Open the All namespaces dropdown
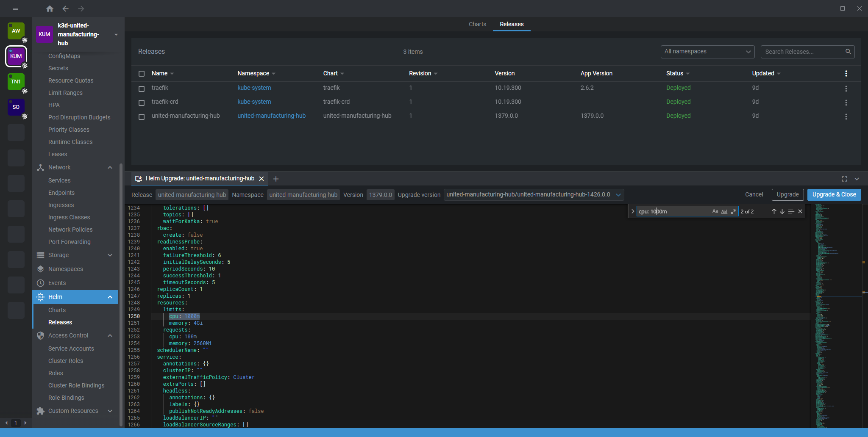The width and height of the screenshot is (868, 437). coord(707,52)
